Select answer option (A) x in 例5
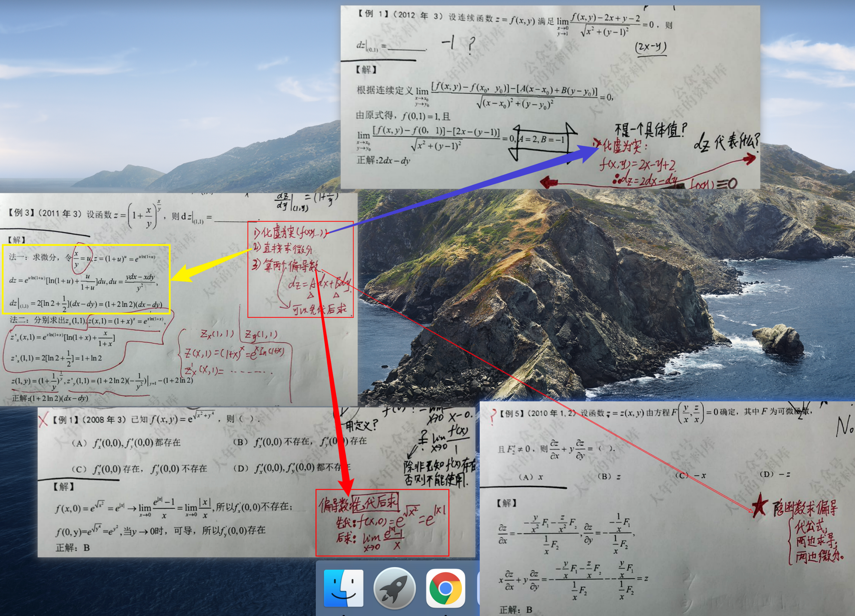 pyautogui.click(x=531, y=477)
